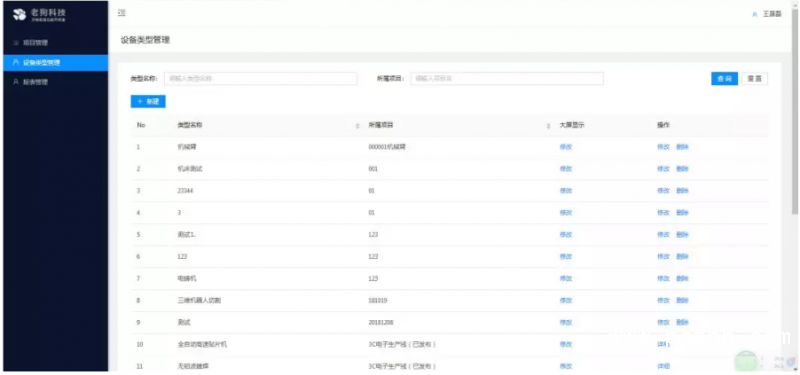Click the blue 查询 search button

pyautogui.click(x=724, y=79)
